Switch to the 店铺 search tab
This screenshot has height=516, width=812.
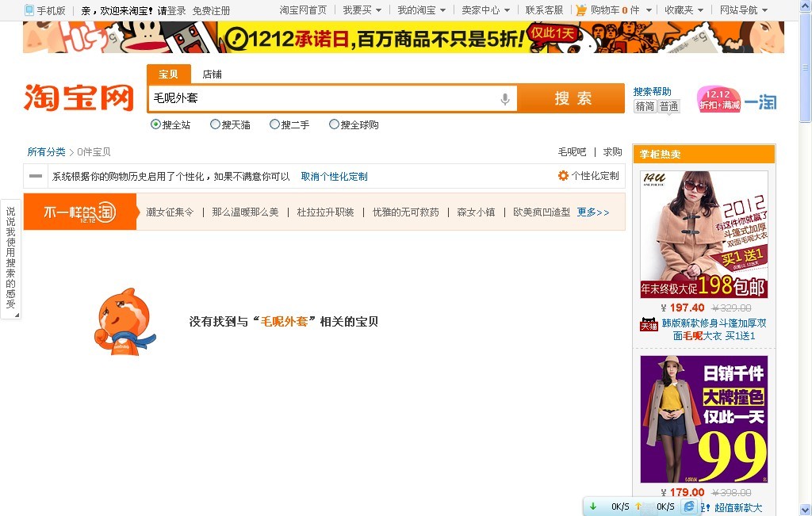tap(213, 74)
